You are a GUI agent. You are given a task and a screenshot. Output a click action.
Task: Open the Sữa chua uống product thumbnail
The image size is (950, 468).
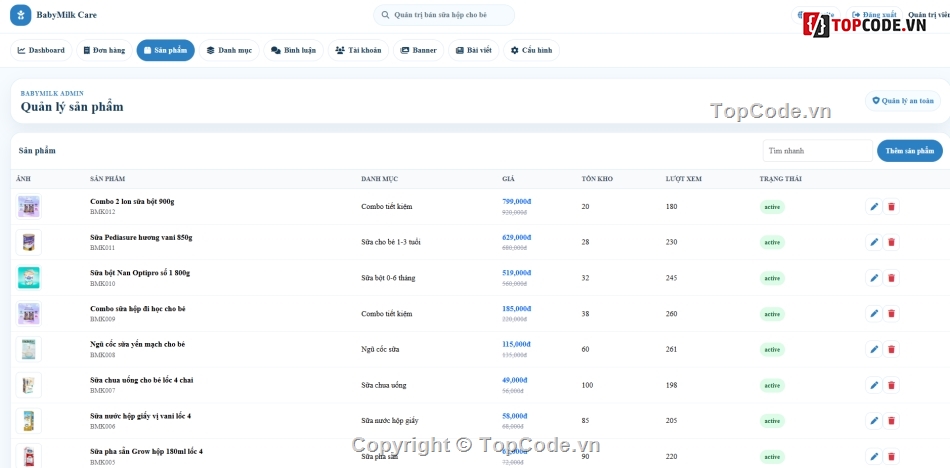28,385
